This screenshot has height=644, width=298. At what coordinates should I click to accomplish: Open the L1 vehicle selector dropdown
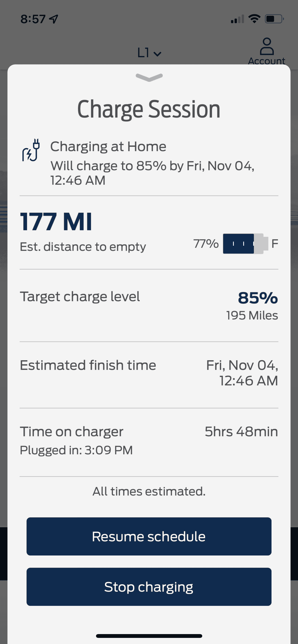(x=149, y=53)
